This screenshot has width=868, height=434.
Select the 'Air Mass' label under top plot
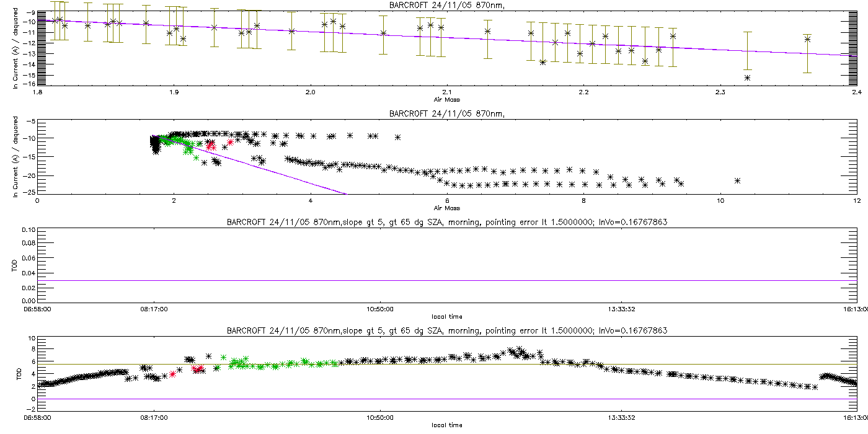446,99
